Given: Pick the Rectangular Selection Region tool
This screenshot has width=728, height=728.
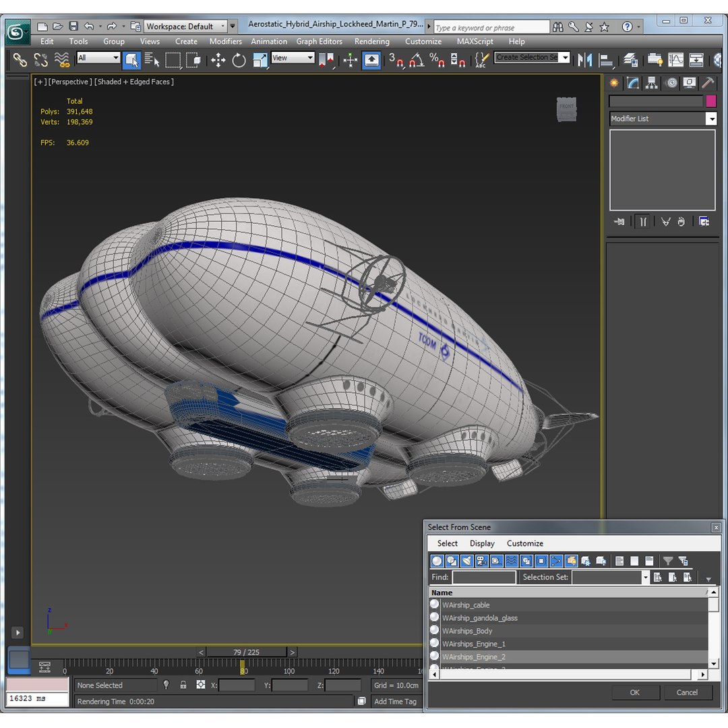Looking at the screenshot, I should 173,60.
